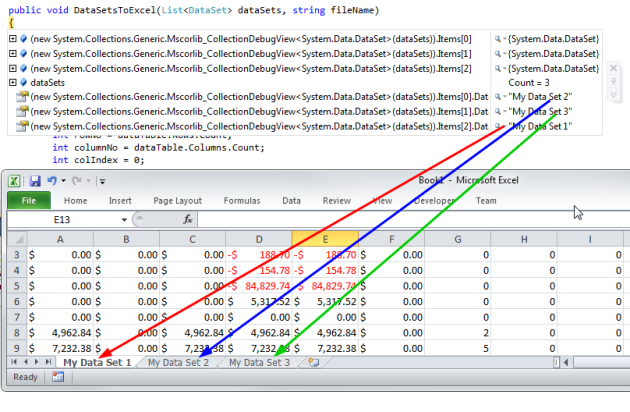Click cell G8 containing 2
Screen dimensions: 630x412
[x=458, y=333]
